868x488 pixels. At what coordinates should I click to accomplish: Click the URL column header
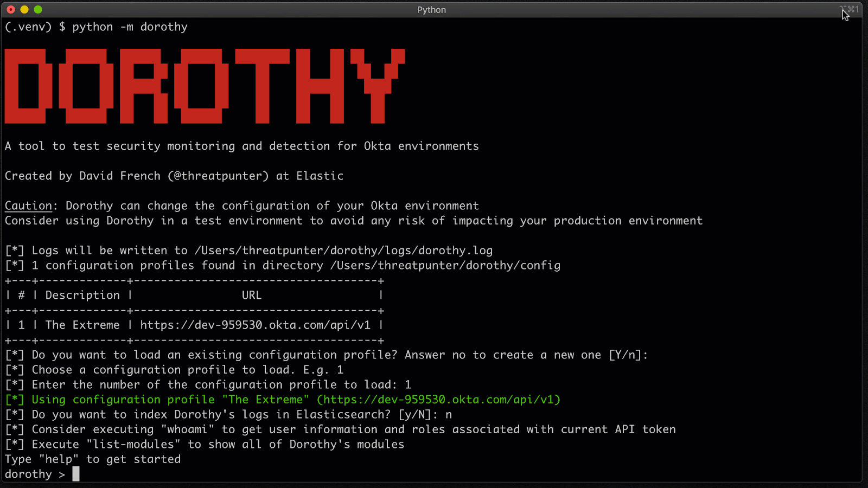[x=251, y=295]
